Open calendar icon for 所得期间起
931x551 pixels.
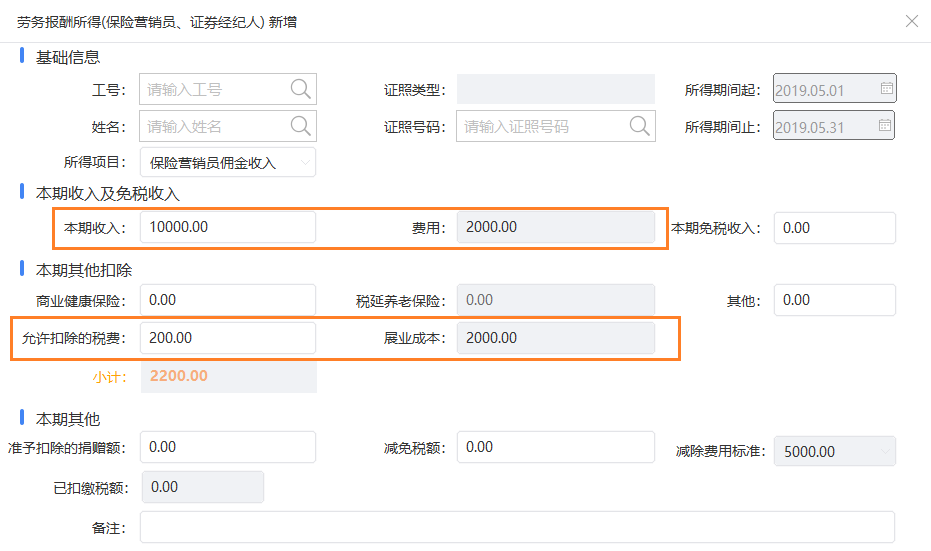coord(886,88)
